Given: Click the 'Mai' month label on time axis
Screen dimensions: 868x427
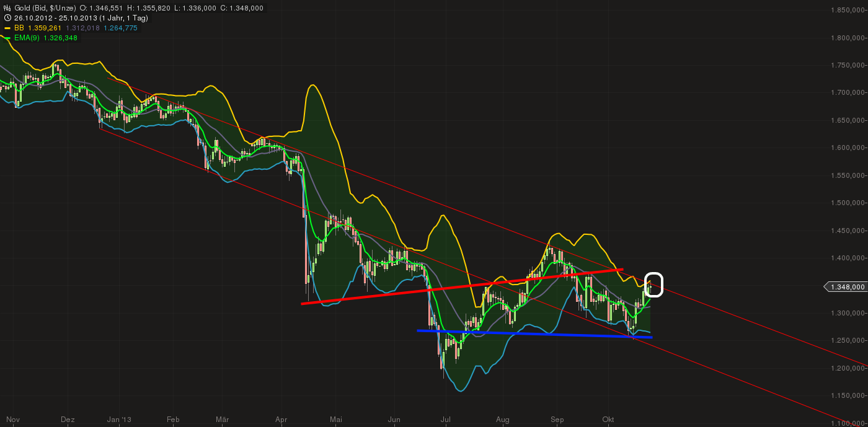Looking at the screenshot, I should pos(336,420).
